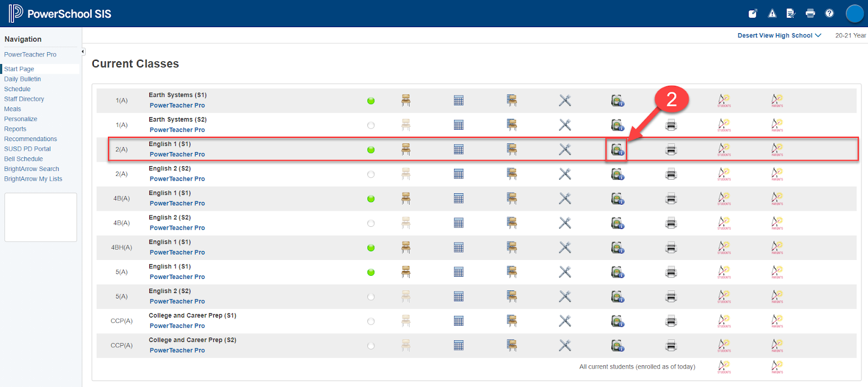
Task: Open Staff Directory in navigation
Action: [24, 99]
